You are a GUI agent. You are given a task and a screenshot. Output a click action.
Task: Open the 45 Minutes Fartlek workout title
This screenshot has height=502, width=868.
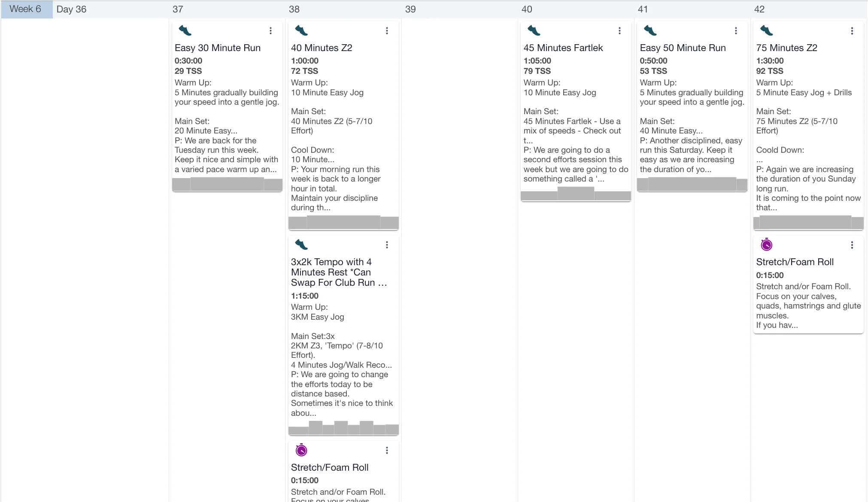[563, 48]
